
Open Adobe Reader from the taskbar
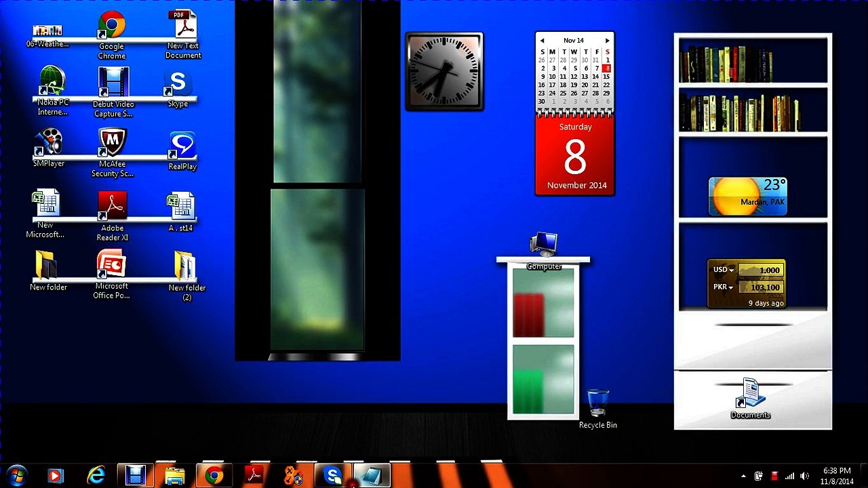254,476
